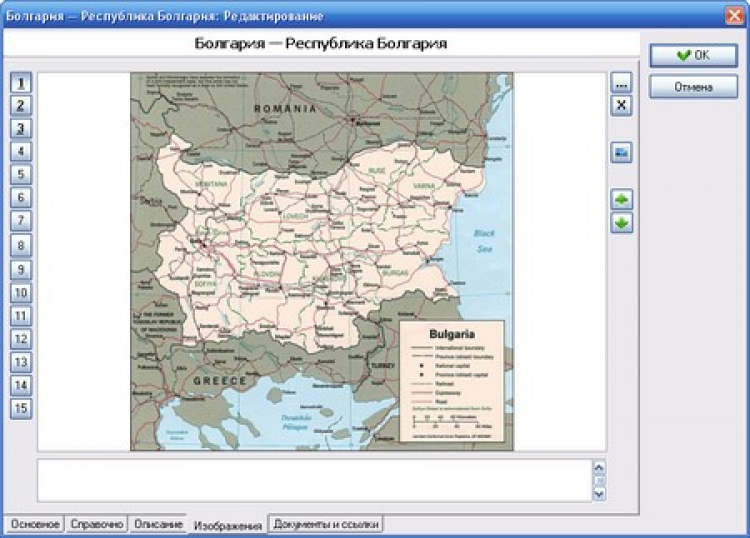
Task: Click the Bulgaria map image preview
Action: tap(322, 262)
